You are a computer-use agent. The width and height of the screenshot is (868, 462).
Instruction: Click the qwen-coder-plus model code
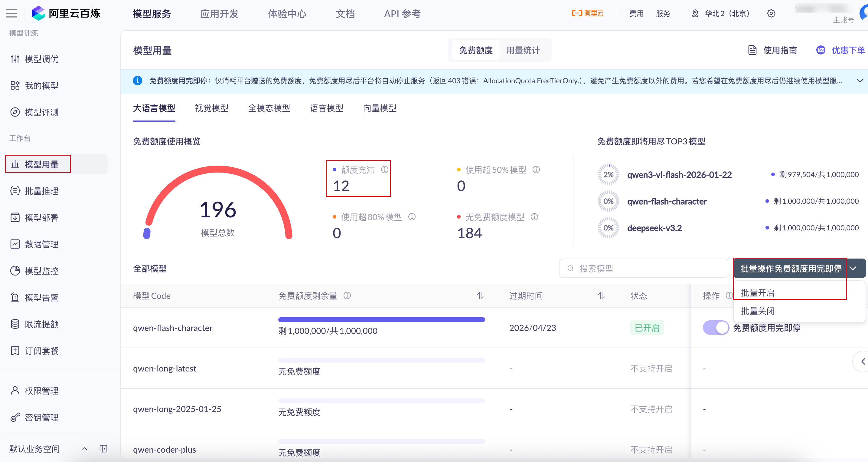[165, 450]
